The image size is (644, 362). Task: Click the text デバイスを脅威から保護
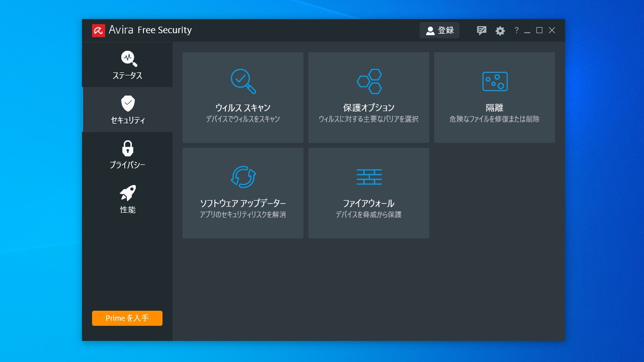(369, 215)
